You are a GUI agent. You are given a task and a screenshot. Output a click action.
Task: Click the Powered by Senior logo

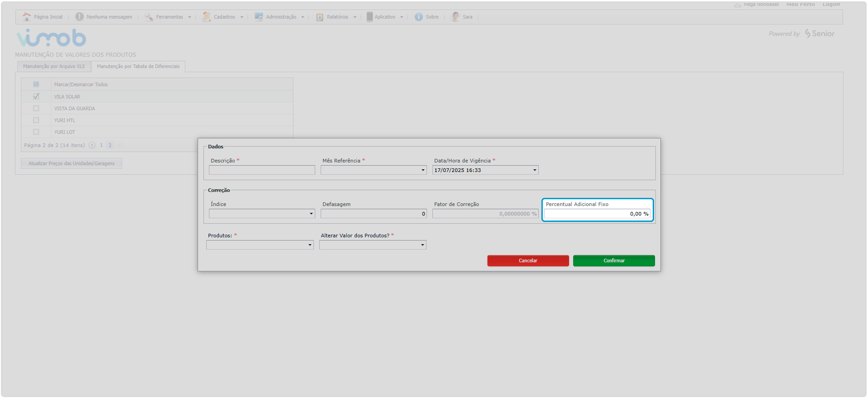[x=802, y=34]
